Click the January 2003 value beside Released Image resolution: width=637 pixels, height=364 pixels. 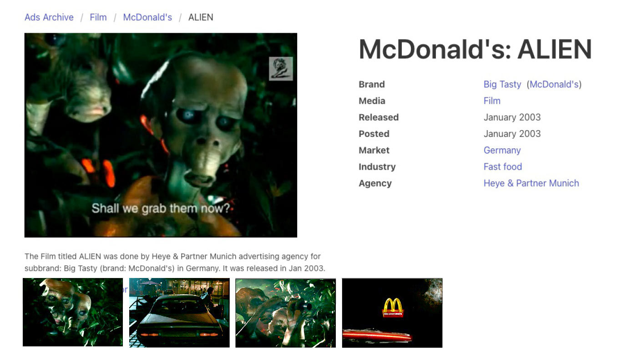coord(512,117)
